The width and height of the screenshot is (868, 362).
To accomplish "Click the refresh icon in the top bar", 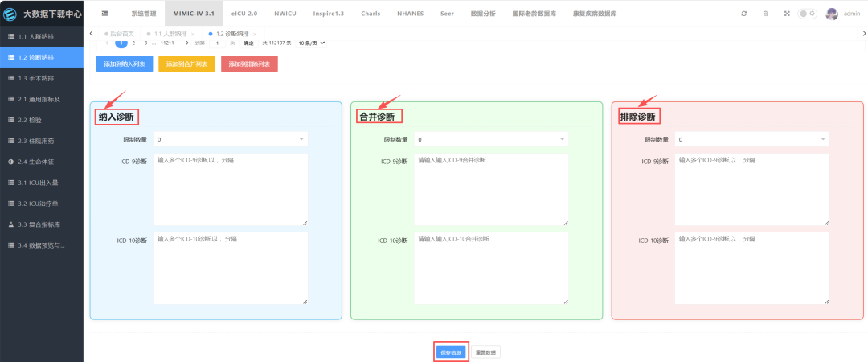I will (x=744, y=14).
